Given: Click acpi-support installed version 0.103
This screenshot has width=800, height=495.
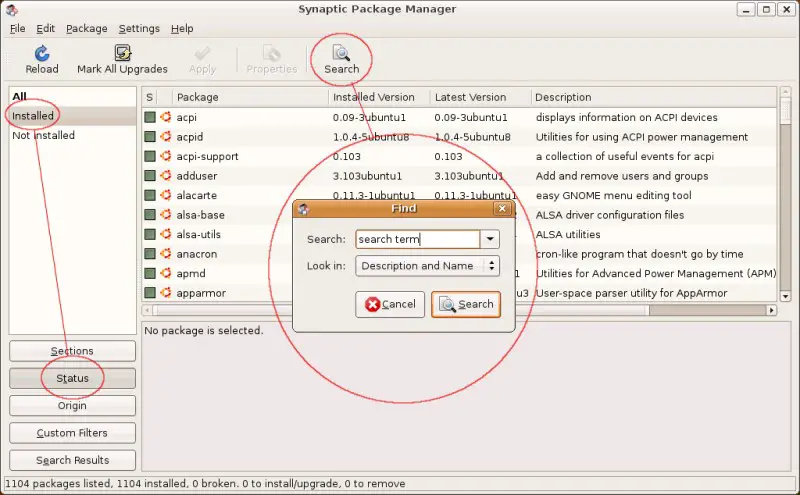Looking at the screenshot, I should point(346,156).
